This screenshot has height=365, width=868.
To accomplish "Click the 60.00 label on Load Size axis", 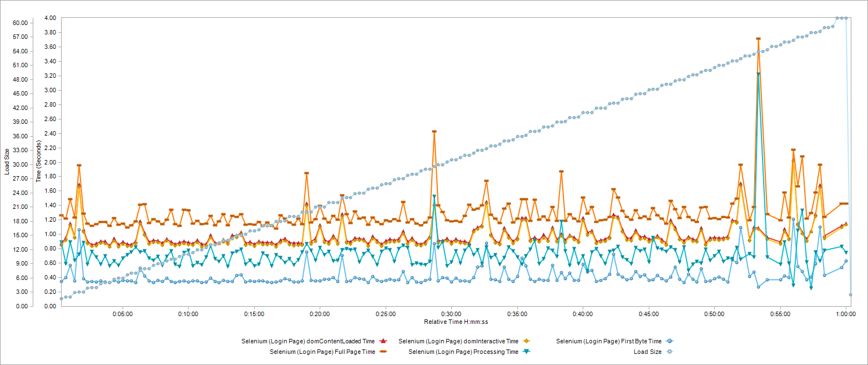I will [20, 23].
